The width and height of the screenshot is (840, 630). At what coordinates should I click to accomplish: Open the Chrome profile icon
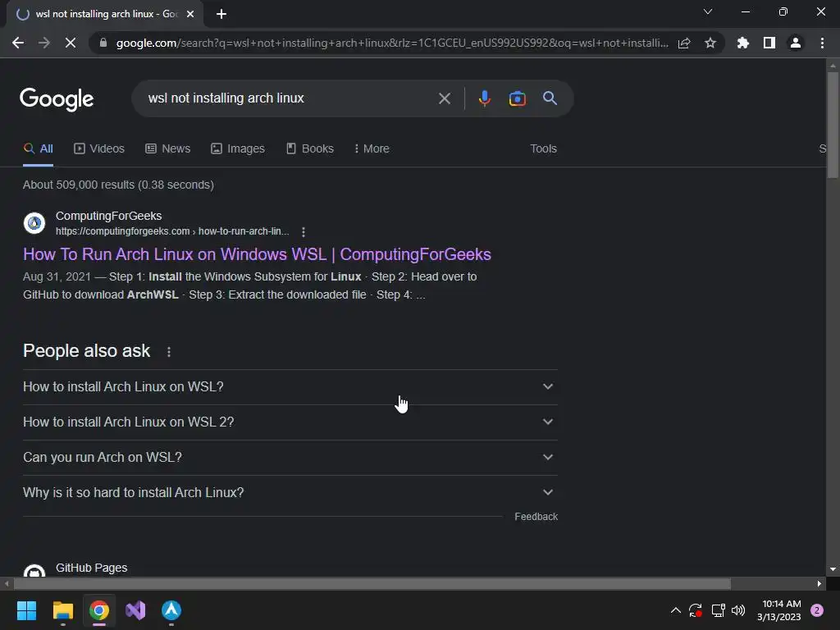point(796,43)
